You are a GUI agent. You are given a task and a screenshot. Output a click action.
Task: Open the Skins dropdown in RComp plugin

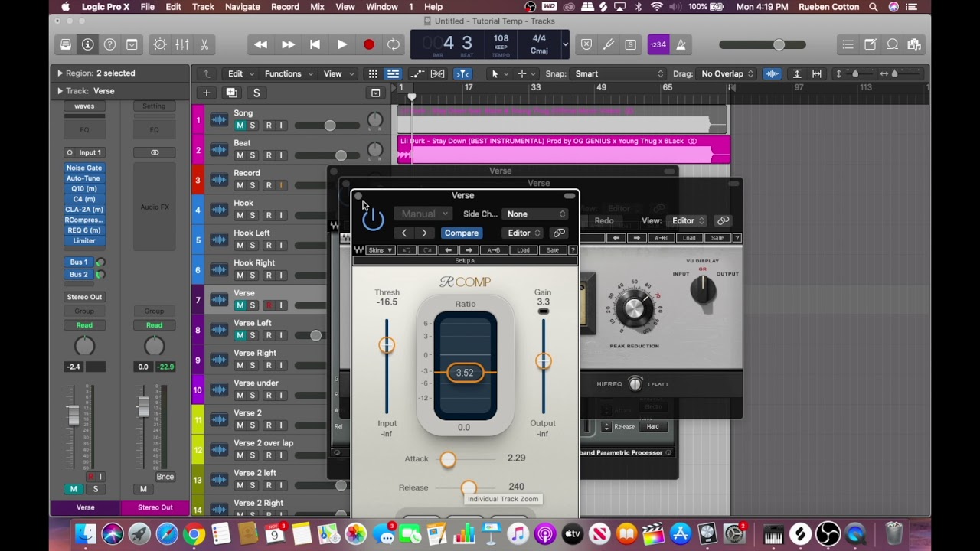coord(380,250)
